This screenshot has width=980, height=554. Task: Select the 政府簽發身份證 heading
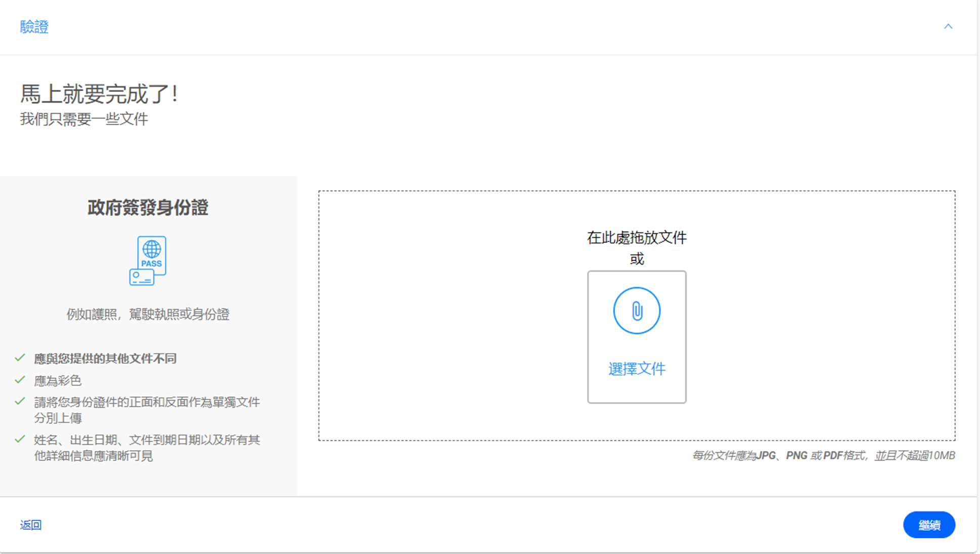pos(148,207)
